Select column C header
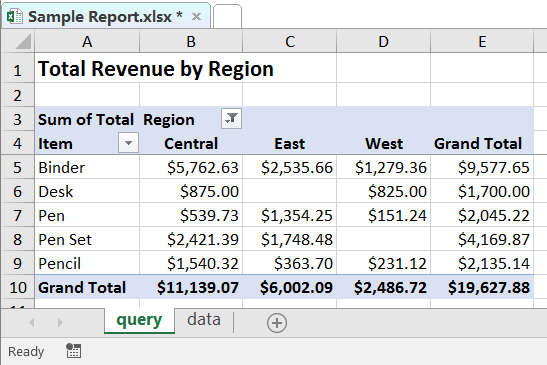 pyautogui.click(x=290, y=42)
